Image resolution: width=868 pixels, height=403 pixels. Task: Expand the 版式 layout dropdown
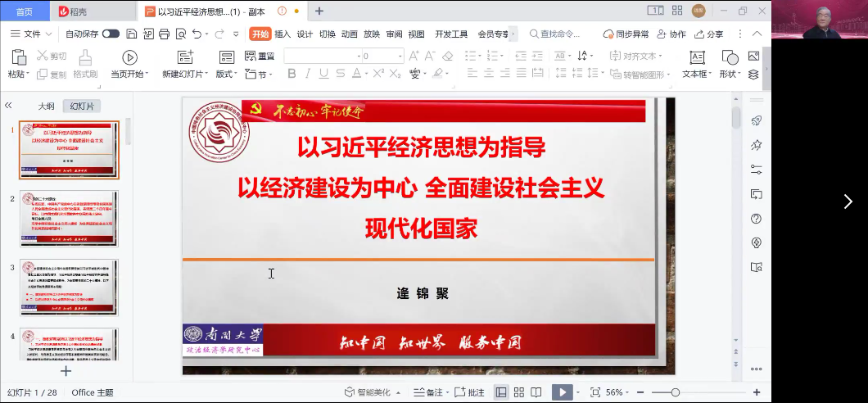click(x=226, y=74)
